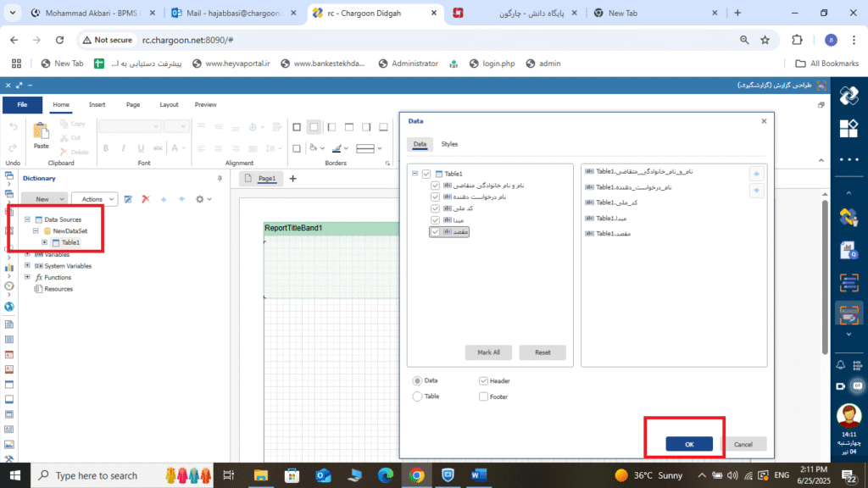Click the Paste icon in Clipboard group
The width and height of the screenshot is (868, 488).
(x=41, y=132)
